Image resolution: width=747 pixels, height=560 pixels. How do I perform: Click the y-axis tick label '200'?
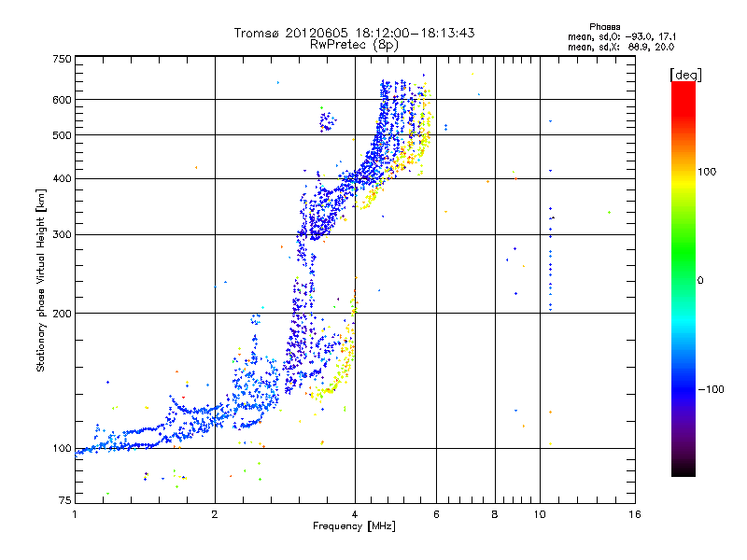point(62,314)
